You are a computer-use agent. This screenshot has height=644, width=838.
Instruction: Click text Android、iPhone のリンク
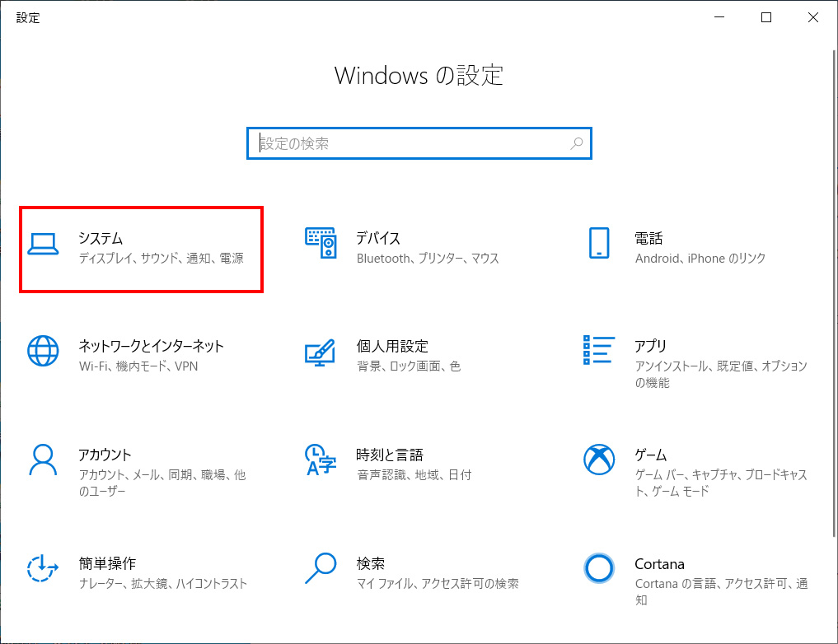700,259
